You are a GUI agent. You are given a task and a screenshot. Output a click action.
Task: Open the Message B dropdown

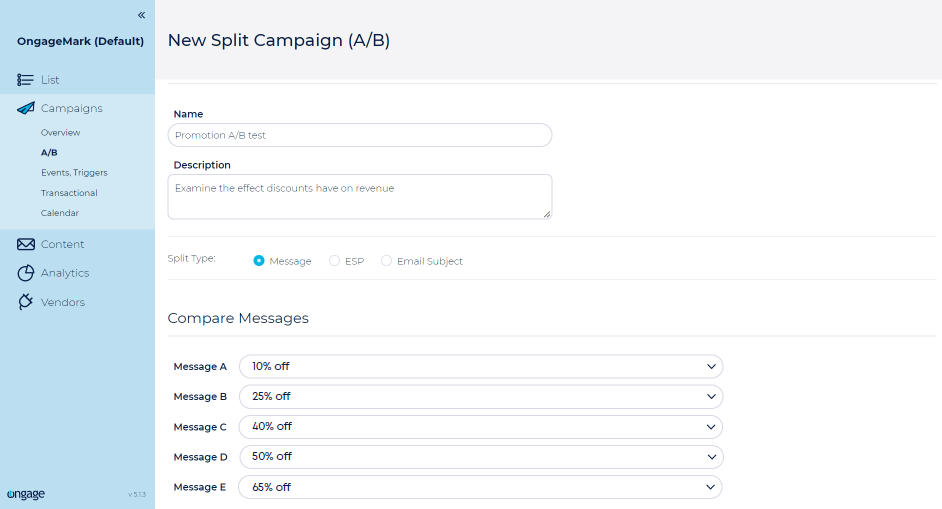coord(480,397)
